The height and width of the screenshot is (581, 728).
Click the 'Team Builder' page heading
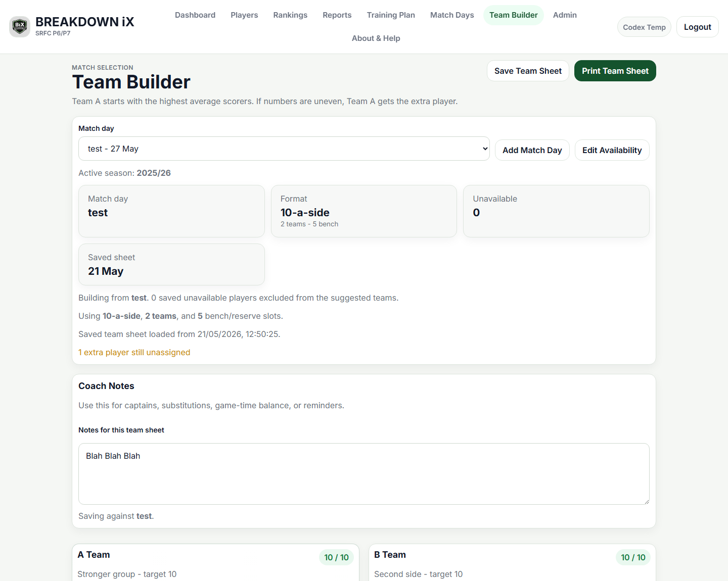(x=131, y=82)
